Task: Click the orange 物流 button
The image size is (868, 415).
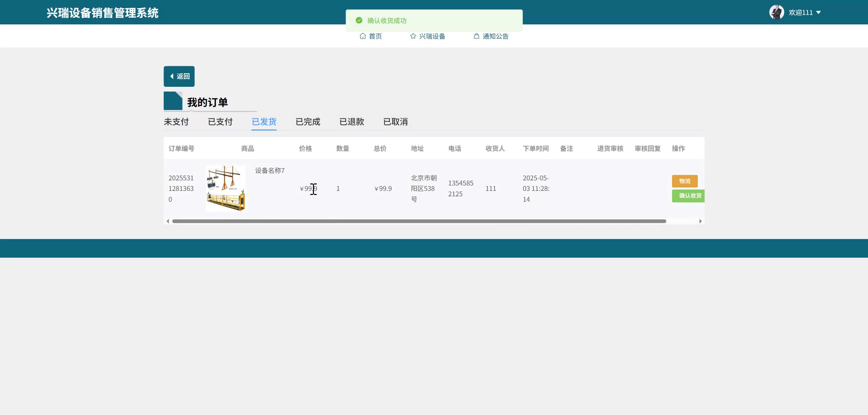Action: (x=685, y=181)
